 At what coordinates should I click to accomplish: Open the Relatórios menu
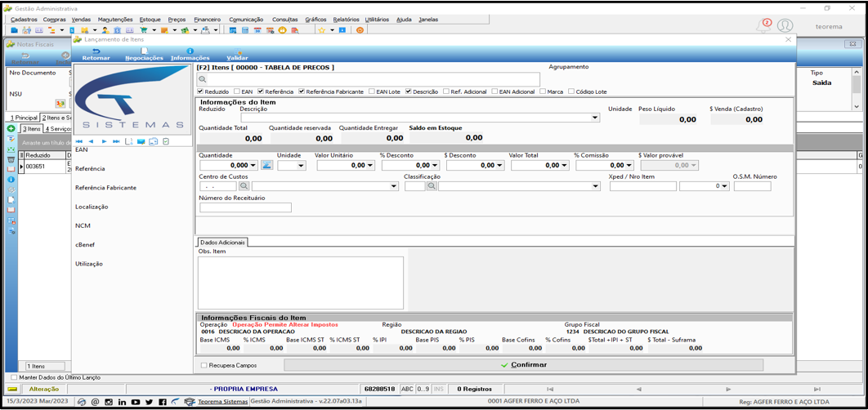pos(346,20)
